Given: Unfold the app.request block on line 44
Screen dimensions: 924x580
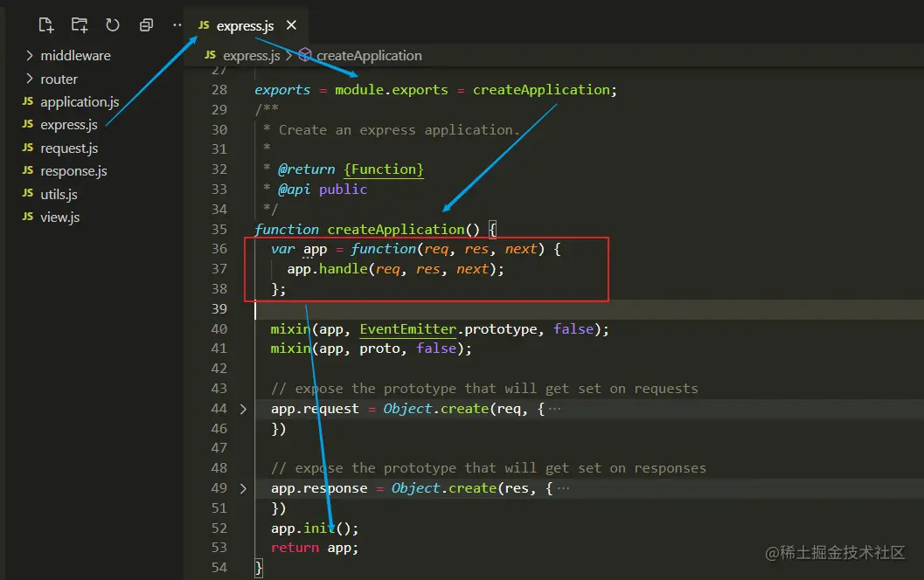Looking at the screenshot, I should tap(243, 409).
